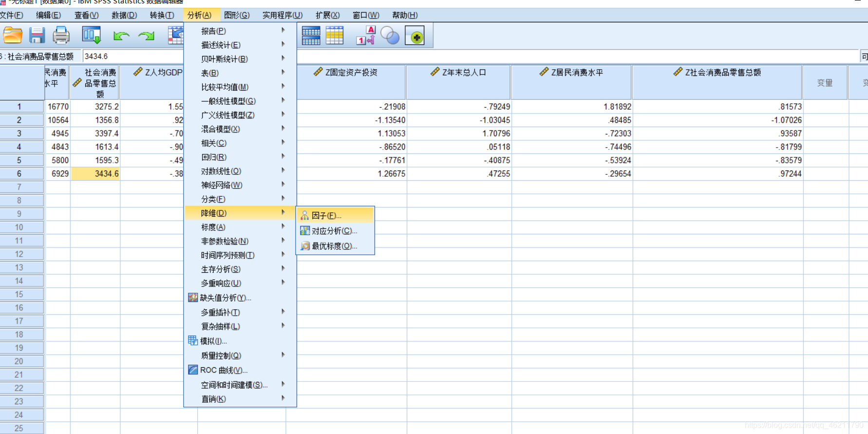
Task: Open the 实用程序(U) menu
Action: coord(283,15)
